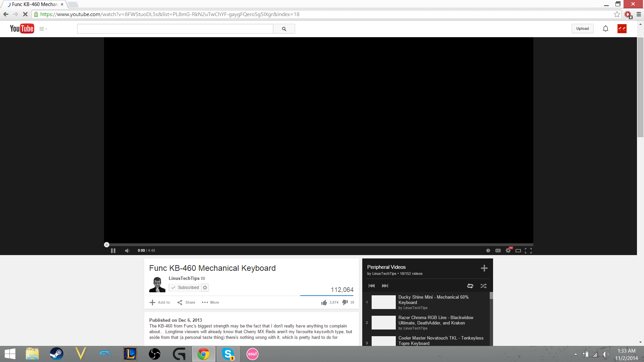This screenshot has height=362, width=644.
Task: Open Logitech Gaming Software taskbar icon
Action: pyautogui.click(x=179, y=354)
